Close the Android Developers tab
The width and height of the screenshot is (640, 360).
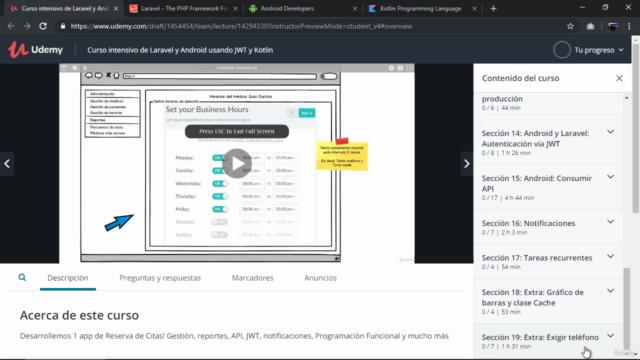(x=355, y=9)
